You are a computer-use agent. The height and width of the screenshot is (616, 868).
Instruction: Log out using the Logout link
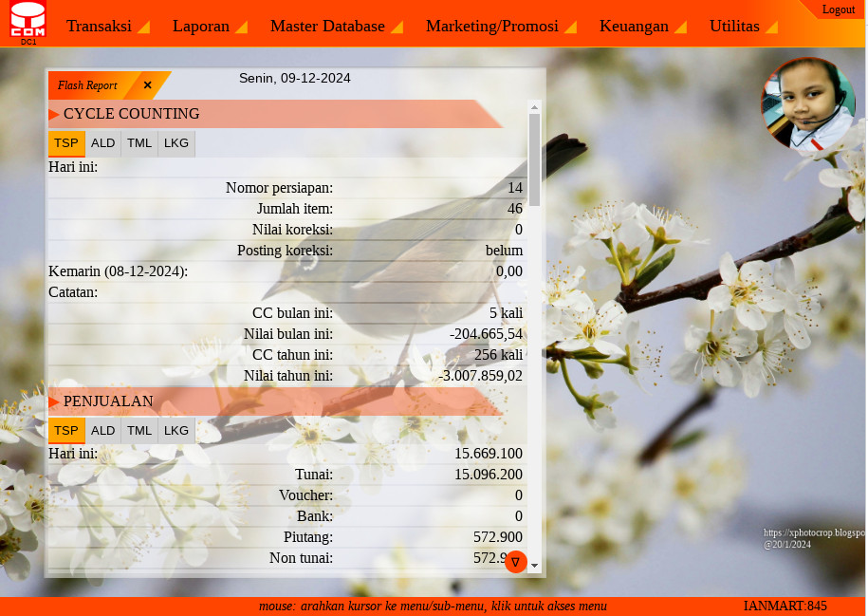pyautogui.click(x=838, y=9)
